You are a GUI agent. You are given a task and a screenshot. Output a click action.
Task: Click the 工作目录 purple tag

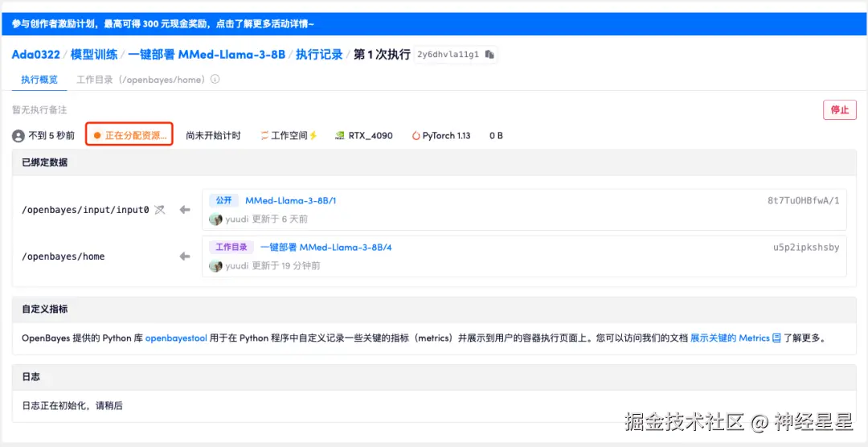pyautogui.click(x=231, y=247)
